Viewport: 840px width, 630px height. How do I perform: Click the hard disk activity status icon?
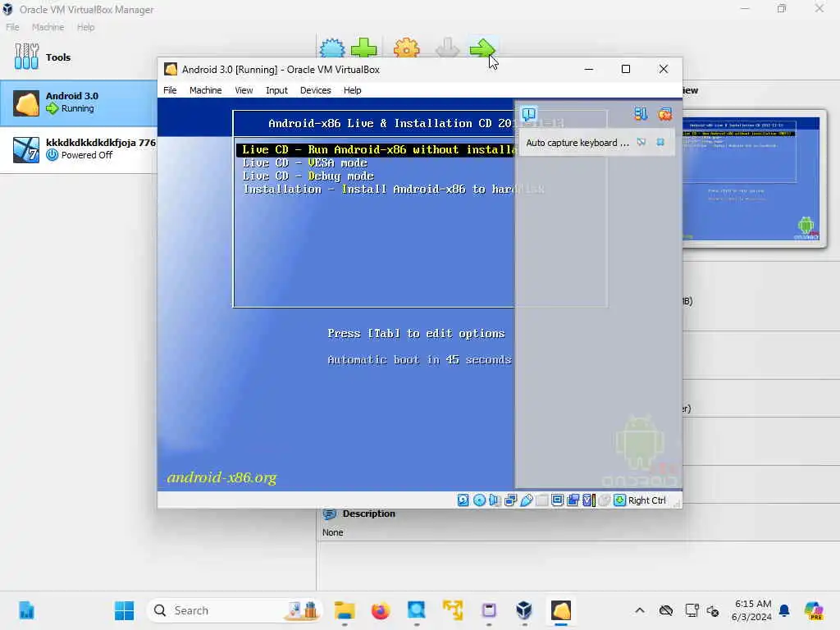(463, 500)
